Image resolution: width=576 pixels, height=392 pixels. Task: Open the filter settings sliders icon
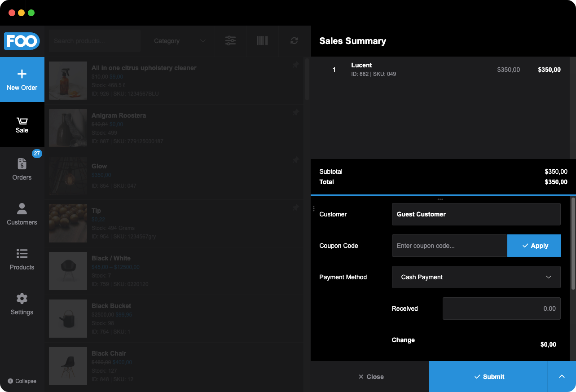[230, 41]
